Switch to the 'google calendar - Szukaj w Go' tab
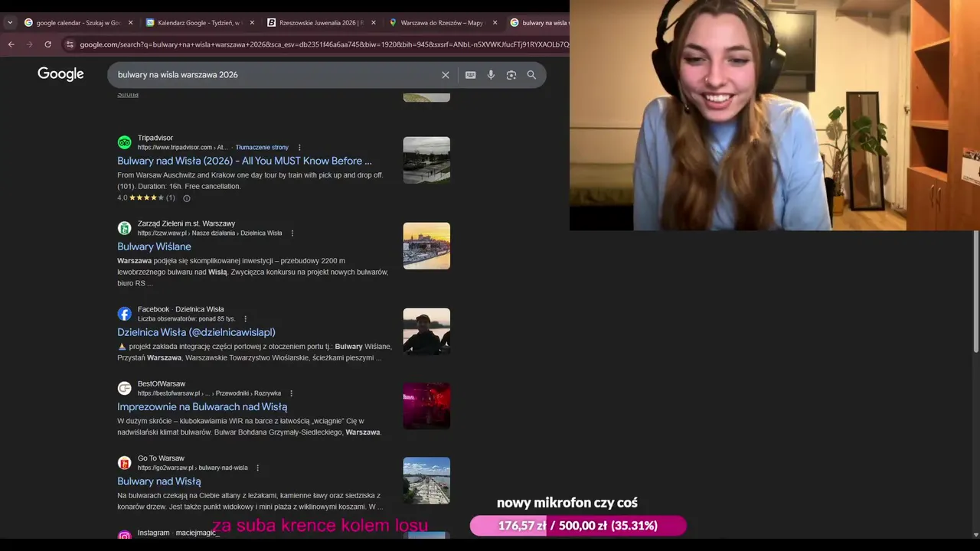Image resolution: width=980 pixels, height=551 pixels. (x=72, y=23)
